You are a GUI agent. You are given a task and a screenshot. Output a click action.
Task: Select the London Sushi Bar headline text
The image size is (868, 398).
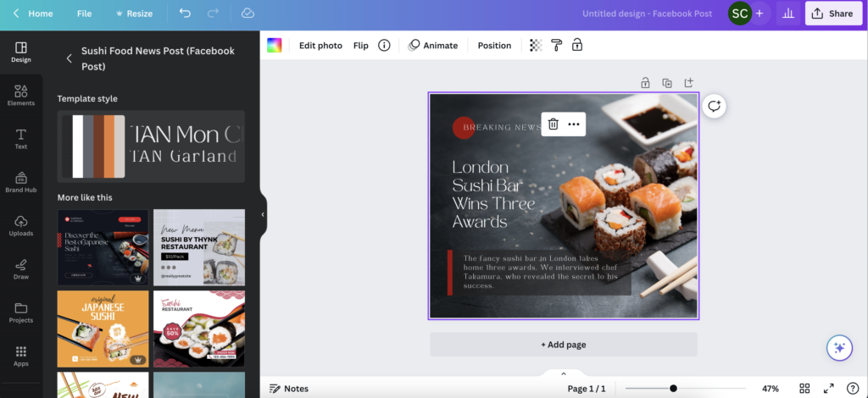click(x=494, y=194)
